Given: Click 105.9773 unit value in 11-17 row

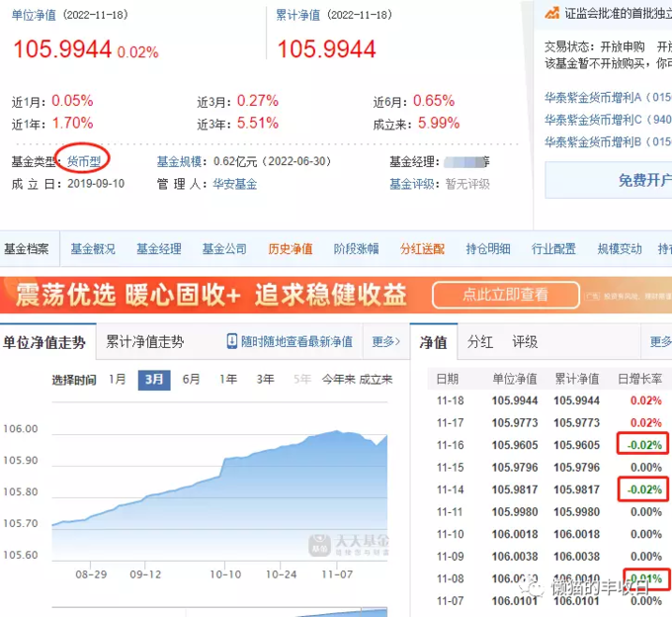Looking at the screenshot, I should click(x=515, y=423).
